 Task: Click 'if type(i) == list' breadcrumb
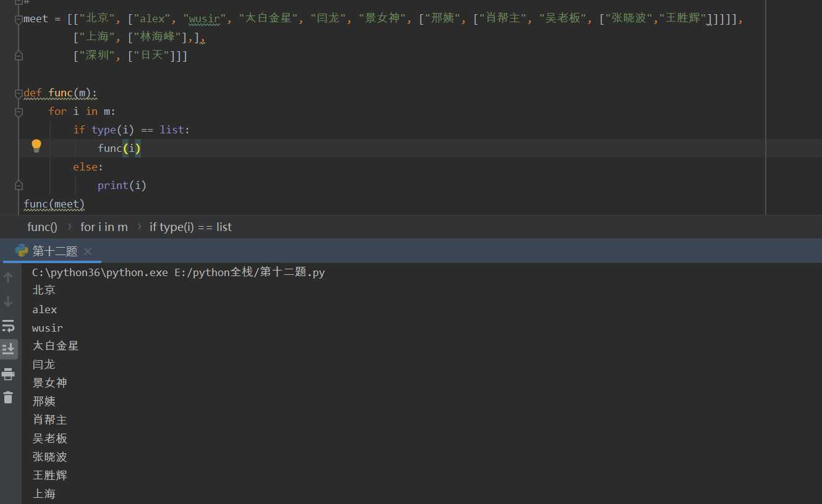pos(190,227)
